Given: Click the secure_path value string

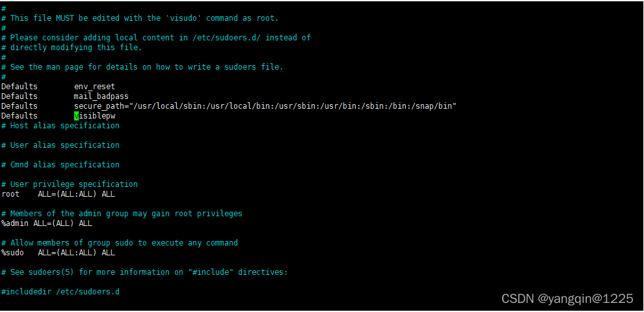Looking at the screenshot, I should (293, 106).
